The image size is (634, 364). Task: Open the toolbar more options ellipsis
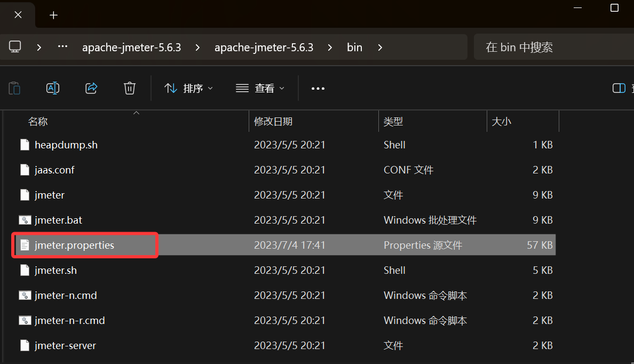pyautogui.click(x=318, y=88)
